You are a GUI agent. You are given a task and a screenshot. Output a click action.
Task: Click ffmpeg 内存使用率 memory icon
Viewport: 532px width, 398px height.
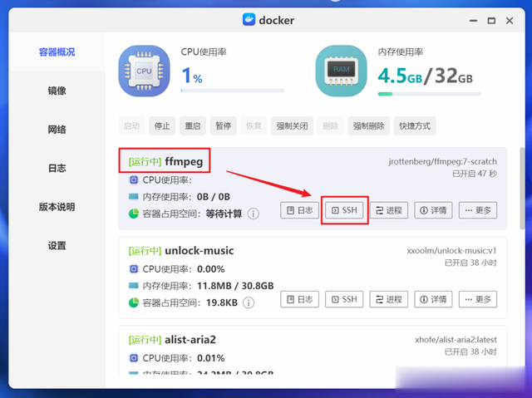[134, 197]
